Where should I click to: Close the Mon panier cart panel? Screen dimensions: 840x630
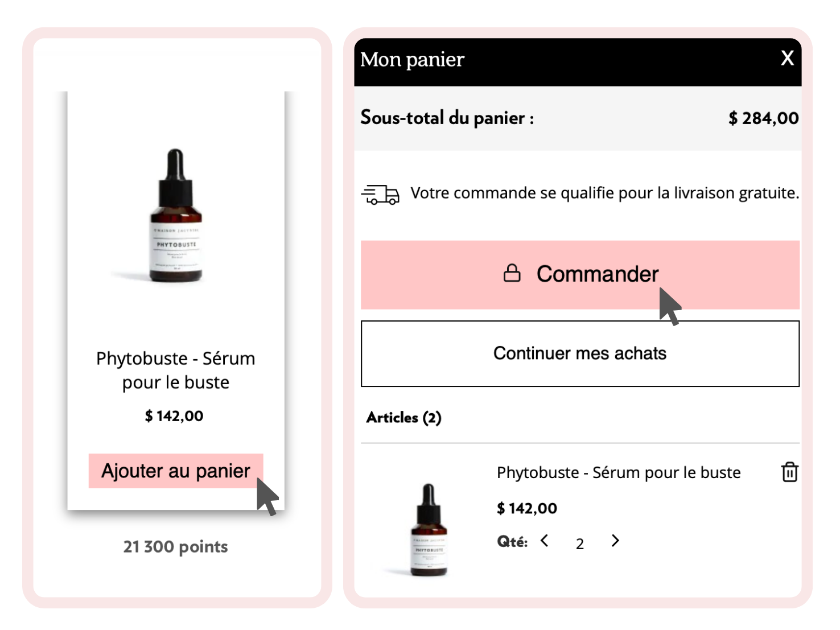[x=787, y=58]
